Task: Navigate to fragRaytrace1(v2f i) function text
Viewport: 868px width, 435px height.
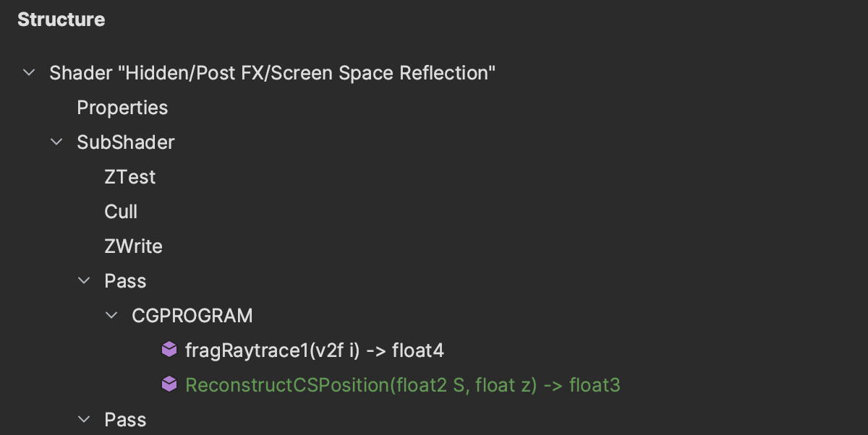Action: click(314, 350)
